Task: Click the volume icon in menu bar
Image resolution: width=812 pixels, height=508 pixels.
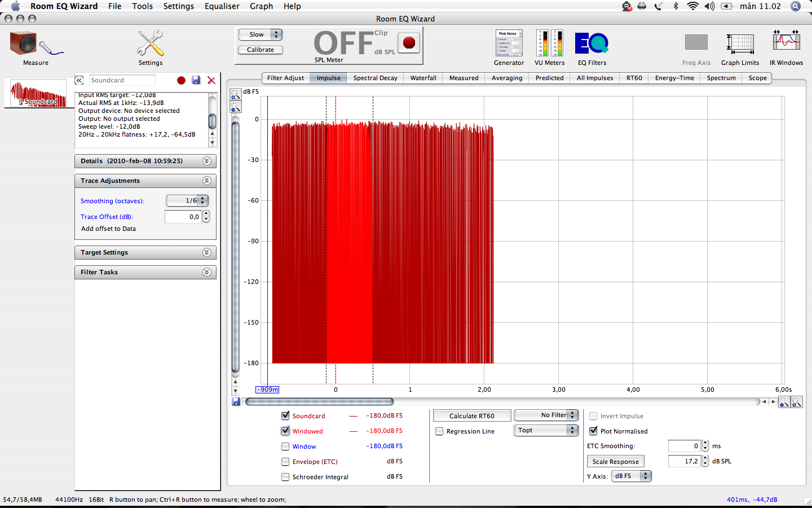Action: [x=709, y=6]
